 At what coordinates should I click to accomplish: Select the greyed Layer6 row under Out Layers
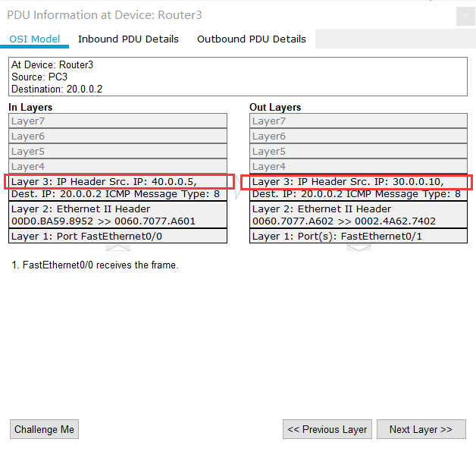359,136
